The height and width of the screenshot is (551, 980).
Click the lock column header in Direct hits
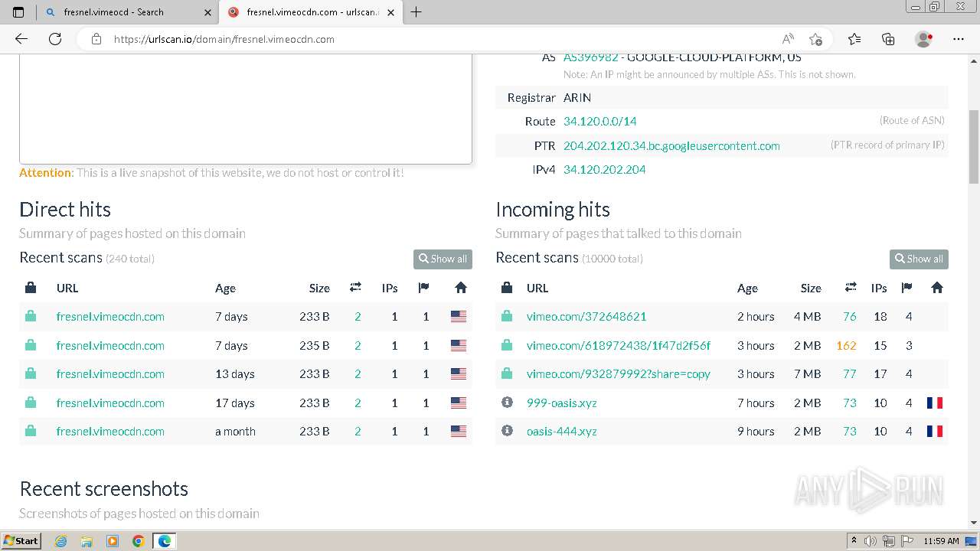click(31, 288)
